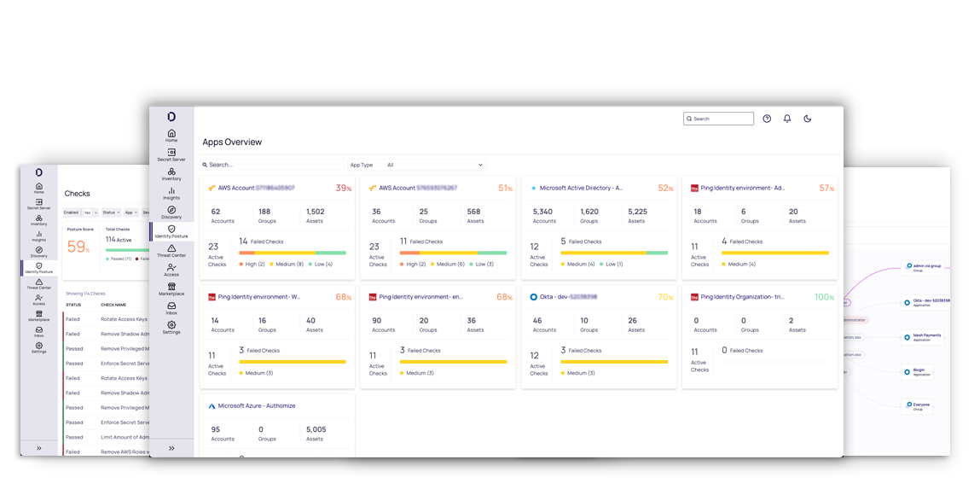Open Secret Server in Checks window sidebar
Viewport: 980px width, 489px height.
(38, 204)
